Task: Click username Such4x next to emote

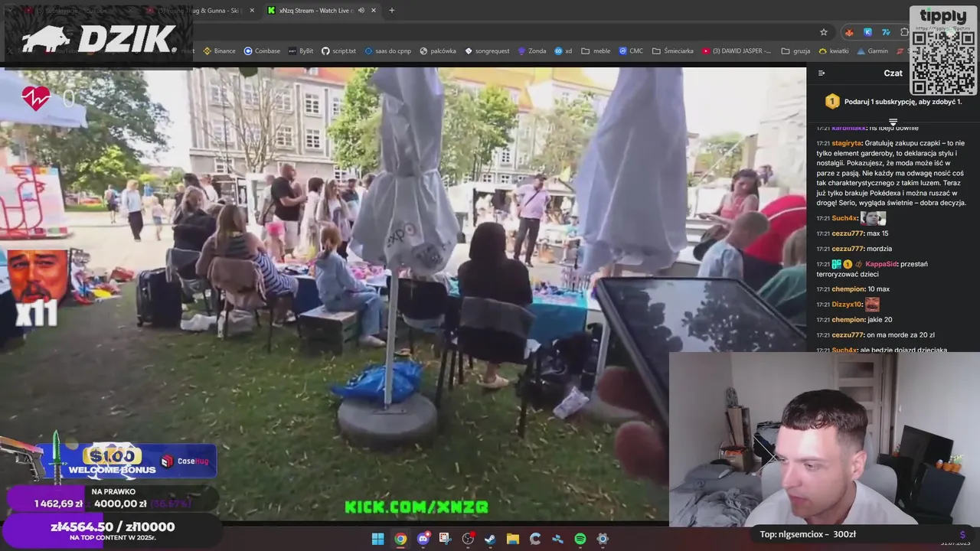Action: [x=844, y=218]
